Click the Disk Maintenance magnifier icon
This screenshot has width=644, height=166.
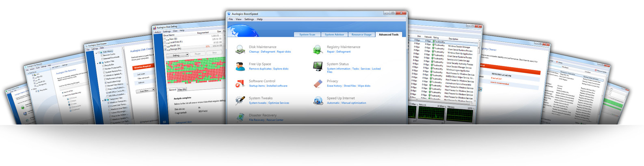240,49
